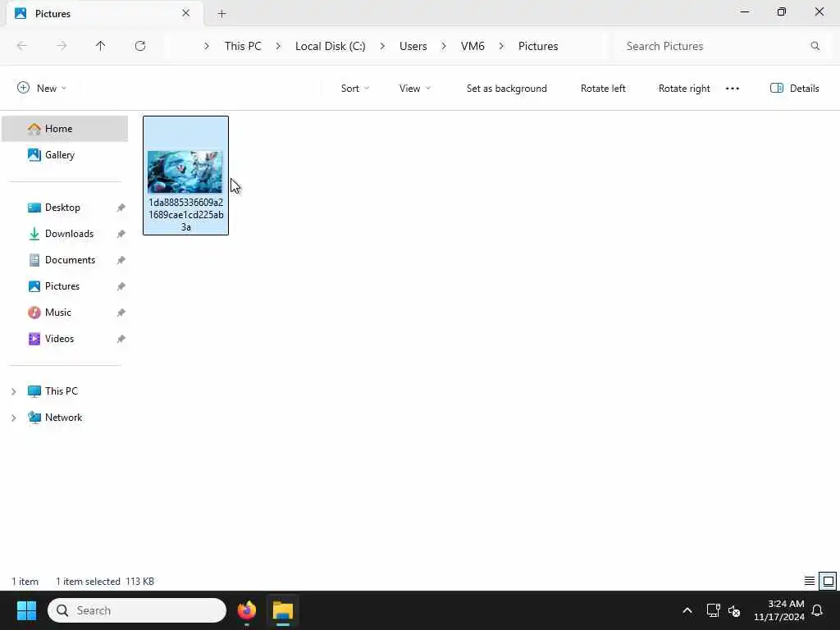Rotate the image left
This screenshot has height=630, width=840.
(603, 89)
